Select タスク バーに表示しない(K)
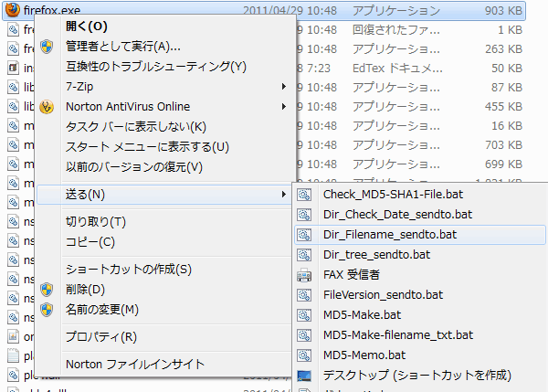 tap(136, 127)
